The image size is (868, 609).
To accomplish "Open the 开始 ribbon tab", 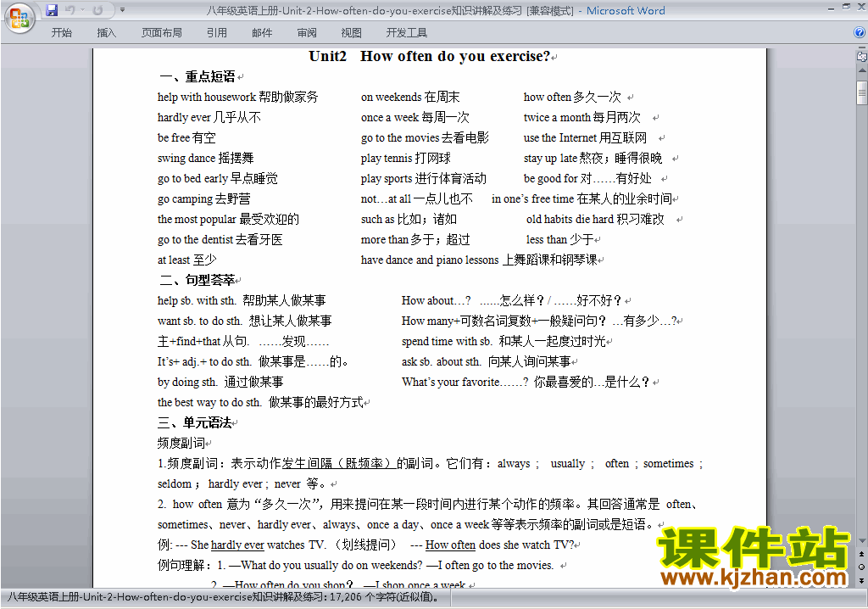I will [x=61, y=33].
